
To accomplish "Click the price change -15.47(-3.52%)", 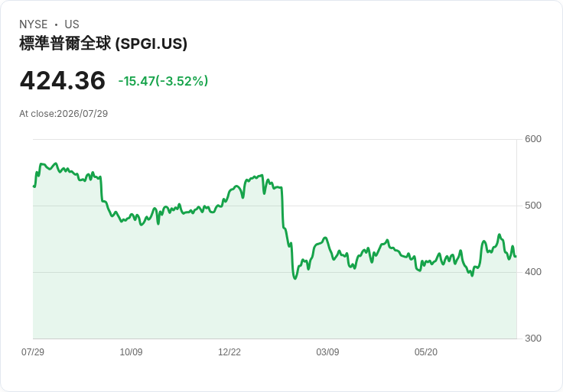I will pyautogui.click(x=163, y=81).
